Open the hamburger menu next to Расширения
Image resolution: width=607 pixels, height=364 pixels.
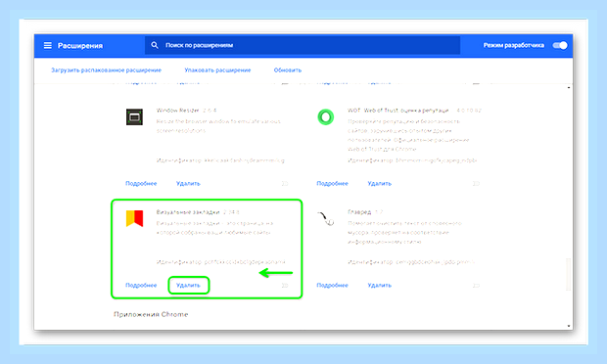(48, 46)
